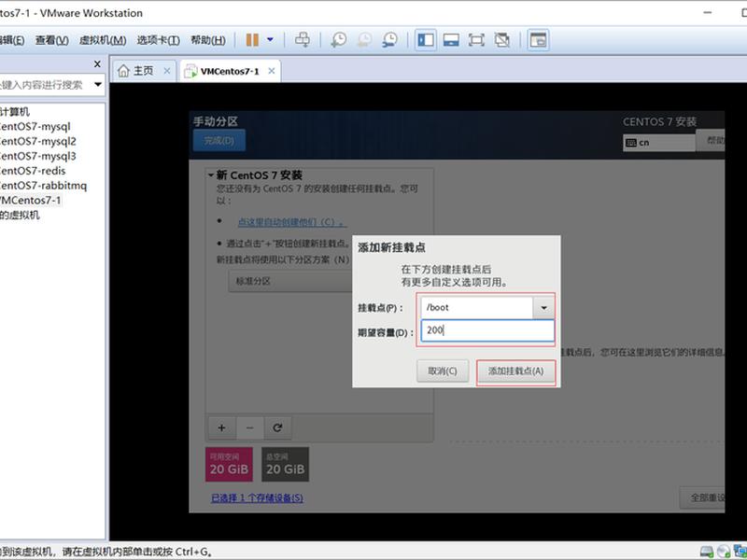The height and width of the screenshot is (560, 747).
Task: Switch to Unity mode icon
Action: click(501, 39)
